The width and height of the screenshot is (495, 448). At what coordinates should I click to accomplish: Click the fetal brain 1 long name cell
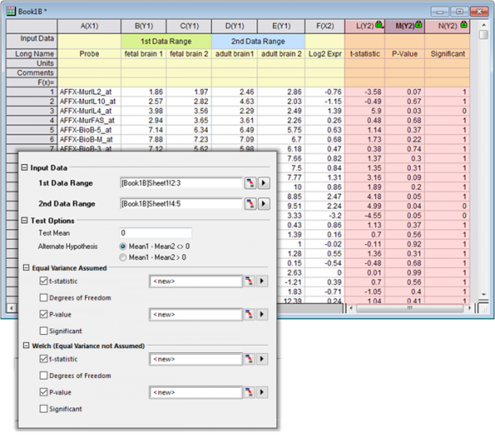coord(144,54)
